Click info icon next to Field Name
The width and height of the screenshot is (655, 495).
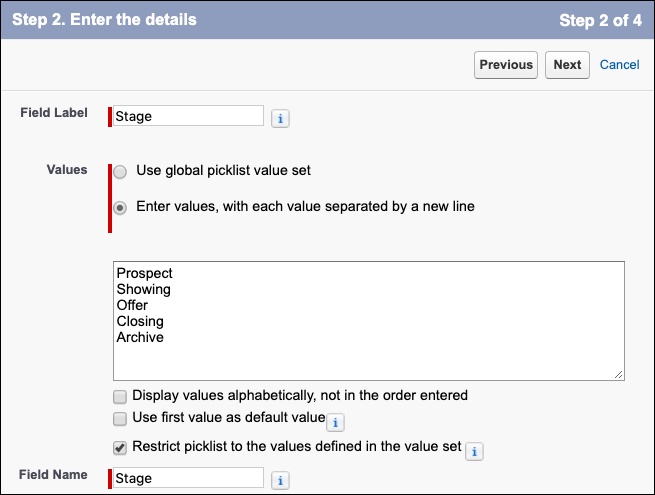[x=280, y=480]
